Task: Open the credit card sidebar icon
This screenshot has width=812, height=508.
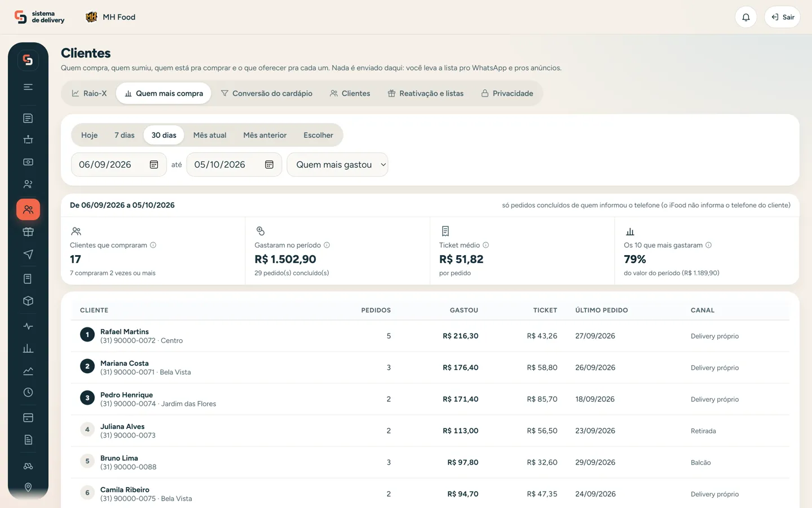Action: pyautogui.click(x=28, y=418)
